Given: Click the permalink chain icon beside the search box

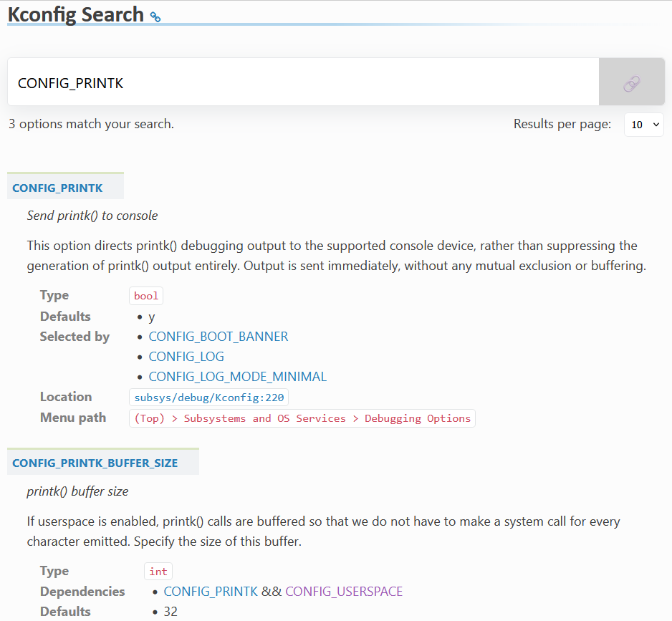Looking at the screenshot, I should click(631, 81).
